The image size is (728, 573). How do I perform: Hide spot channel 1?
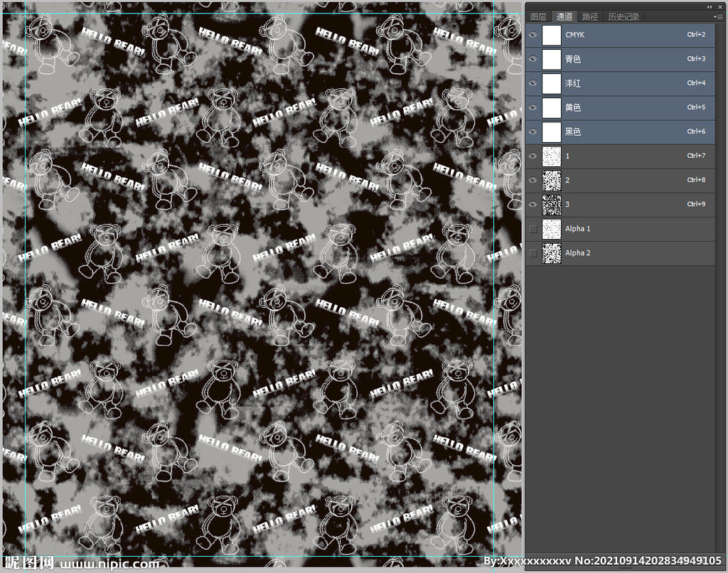pyautogui.click(x=533, y=156)
